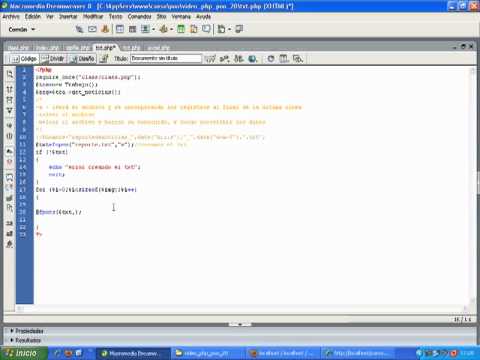
Task: Open the Modificar menu
Action: [93, 16]
